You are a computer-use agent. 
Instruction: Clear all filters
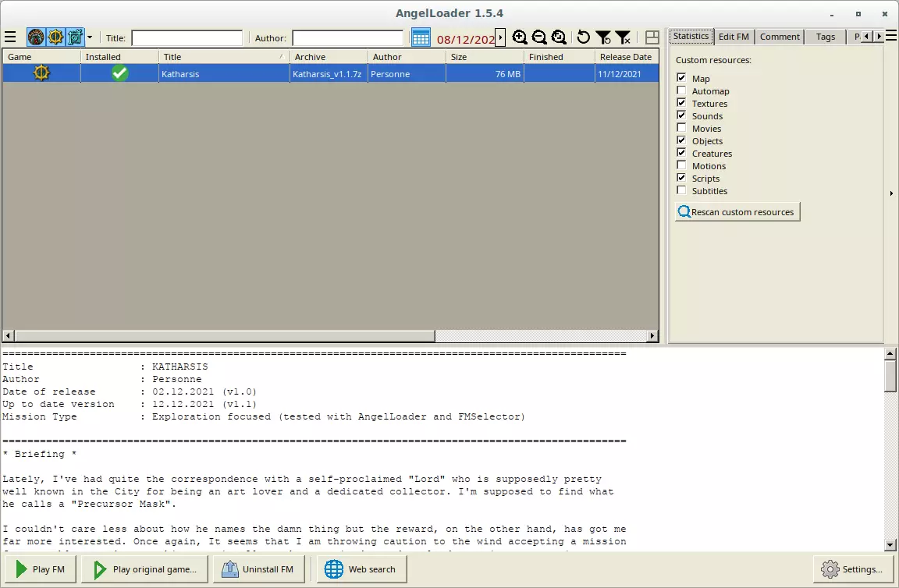pyautogui.click(x=623, y=37)
